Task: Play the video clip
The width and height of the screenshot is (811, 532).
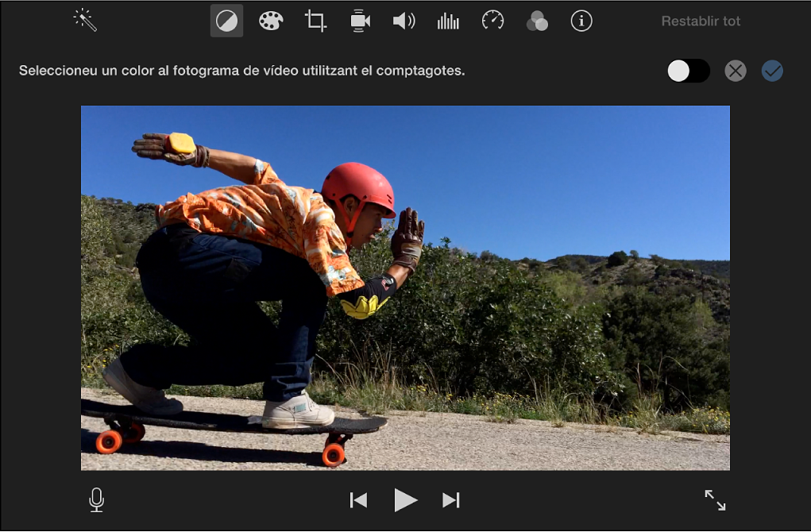Action: [405, 500]
